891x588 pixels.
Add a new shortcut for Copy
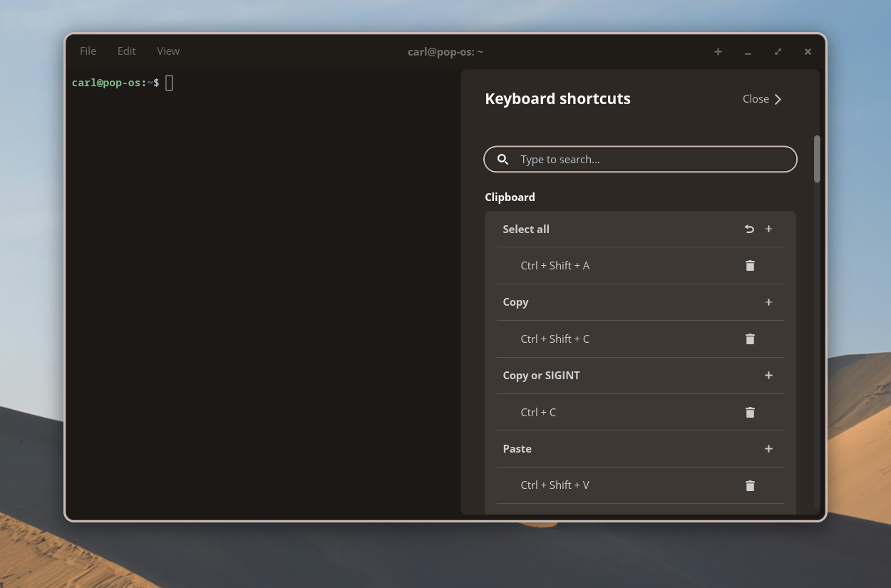tap(768, 302)
